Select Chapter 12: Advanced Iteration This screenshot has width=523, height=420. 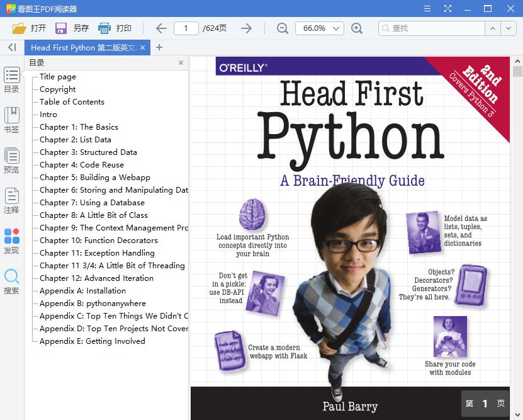tap(97, 278)
